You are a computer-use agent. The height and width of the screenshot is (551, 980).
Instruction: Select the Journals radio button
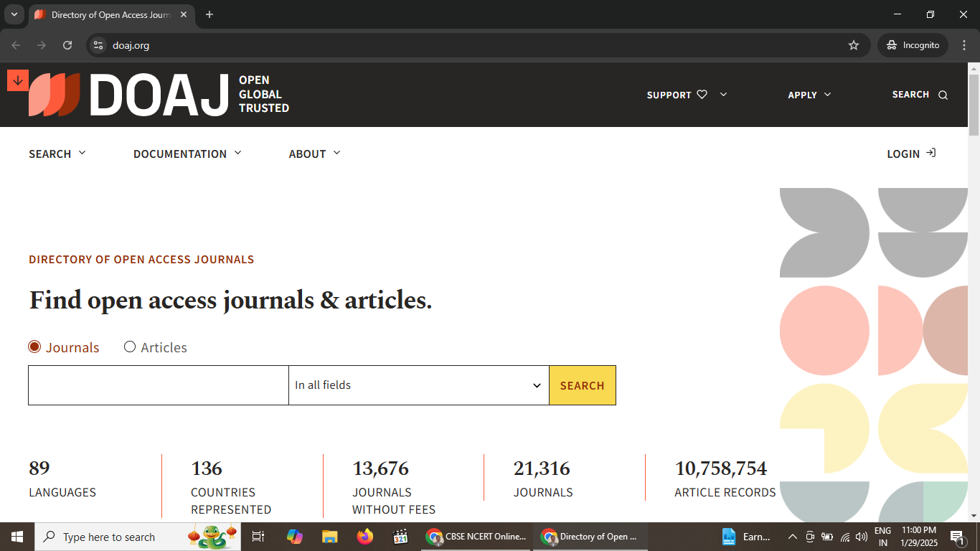[34, 347]
